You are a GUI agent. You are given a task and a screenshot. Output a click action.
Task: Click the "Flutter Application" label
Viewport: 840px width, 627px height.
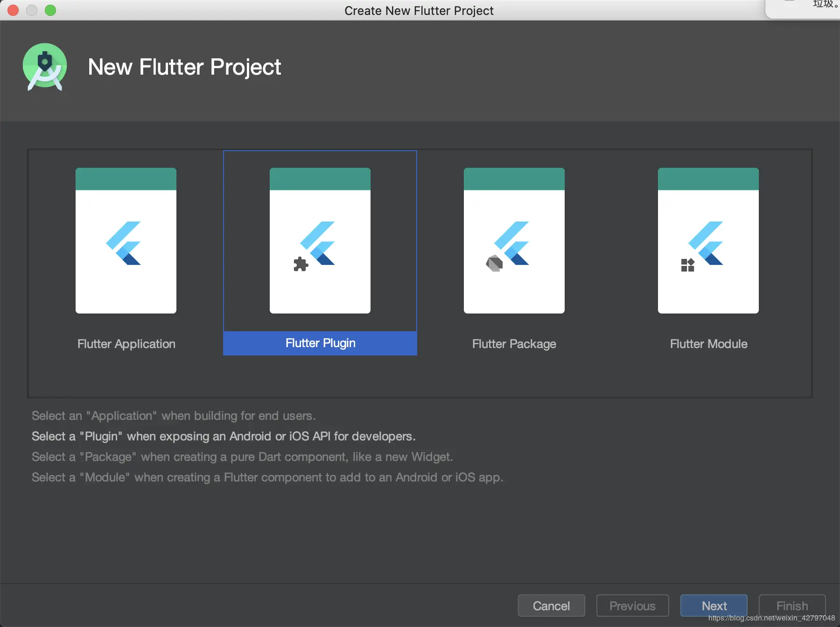pyautogui.click(x=126, y=344)
